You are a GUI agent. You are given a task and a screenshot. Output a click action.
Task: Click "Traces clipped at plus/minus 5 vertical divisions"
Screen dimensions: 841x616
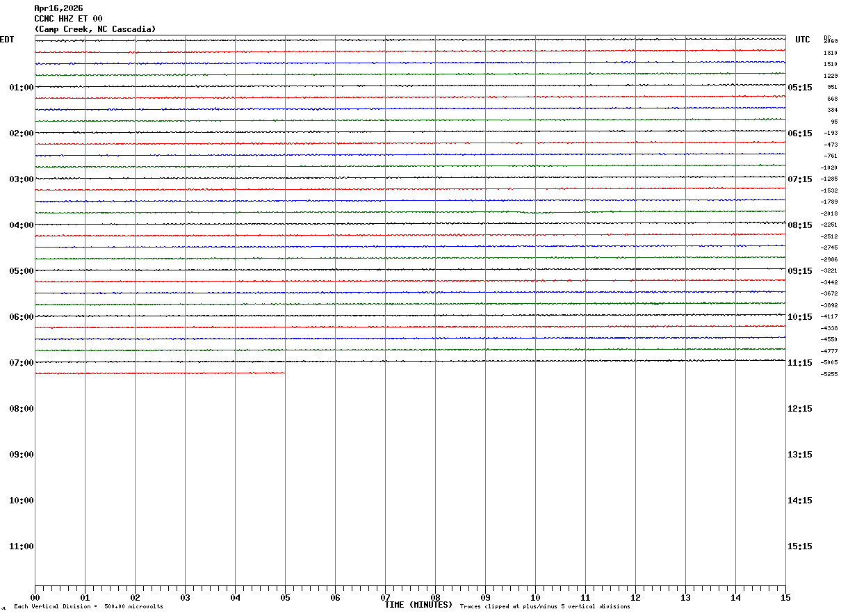pyautogui.click(x=545, y=607)
